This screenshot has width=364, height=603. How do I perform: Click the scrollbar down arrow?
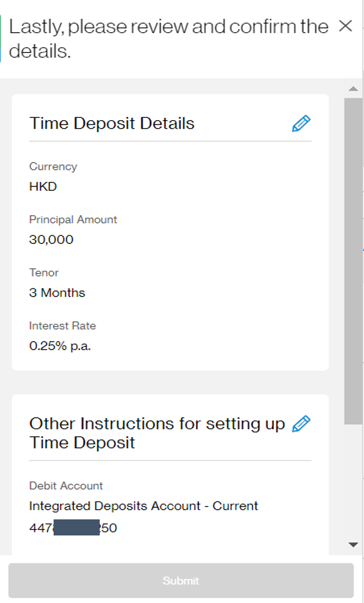(x=353, y=545)
